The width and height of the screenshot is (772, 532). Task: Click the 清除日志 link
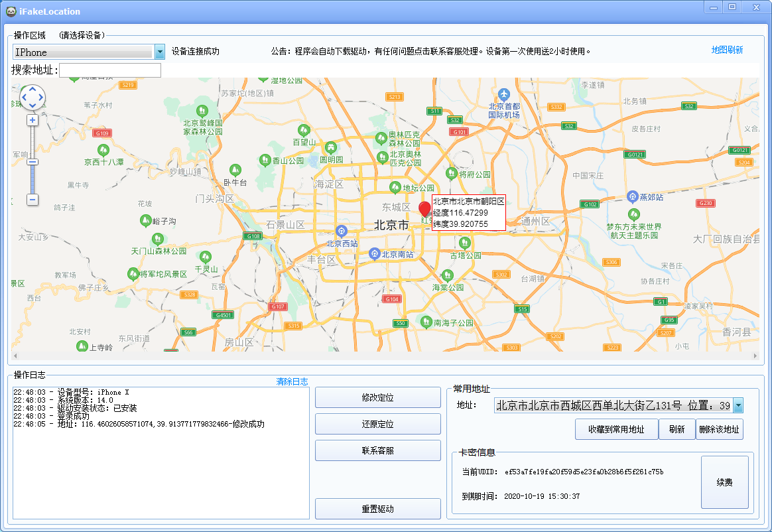292,381
